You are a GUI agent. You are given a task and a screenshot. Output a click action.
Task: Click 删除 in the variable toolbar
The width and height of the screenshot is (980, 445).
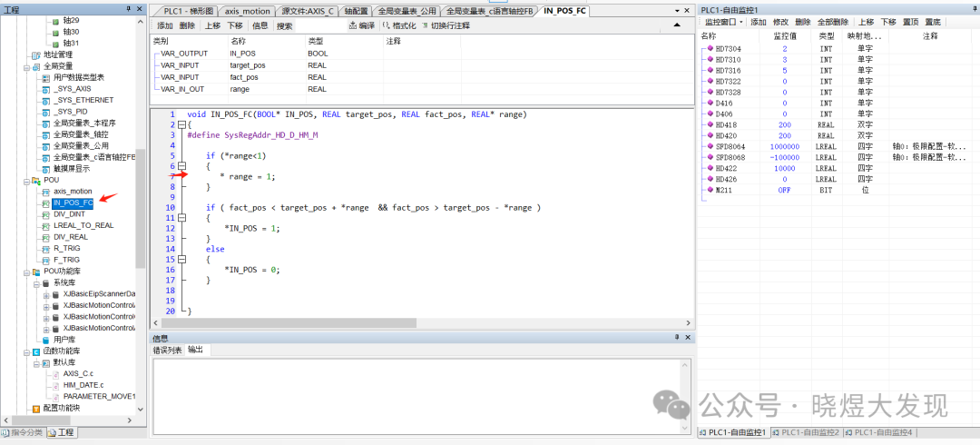(187, 25)
